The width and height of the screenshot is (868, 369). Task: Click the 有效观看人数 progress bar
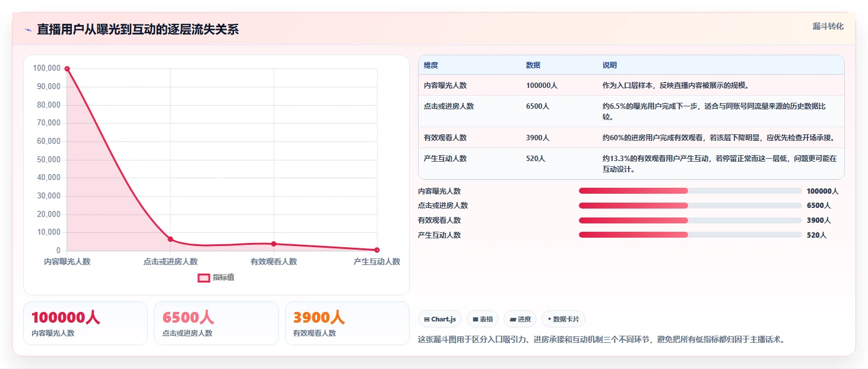pyautogui.click(x=690, y=220)
